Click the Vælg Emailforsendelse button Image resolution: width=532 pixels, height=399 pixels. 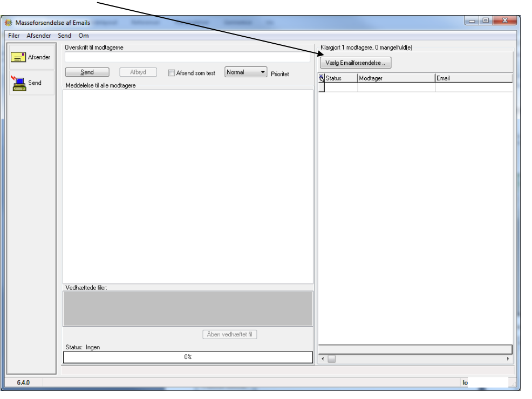click(356, 63)
